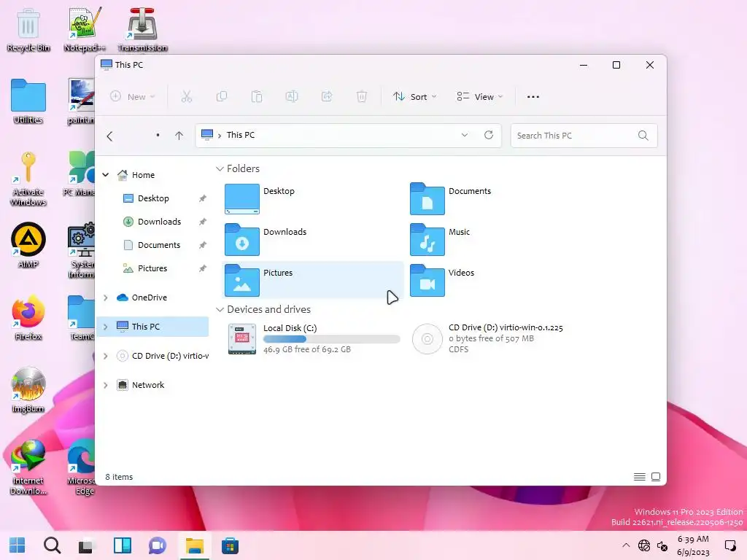Viewport: 747px width, 560px height.
Task: Unpin Downloads using its pin icon
Action: click(203, 222)
